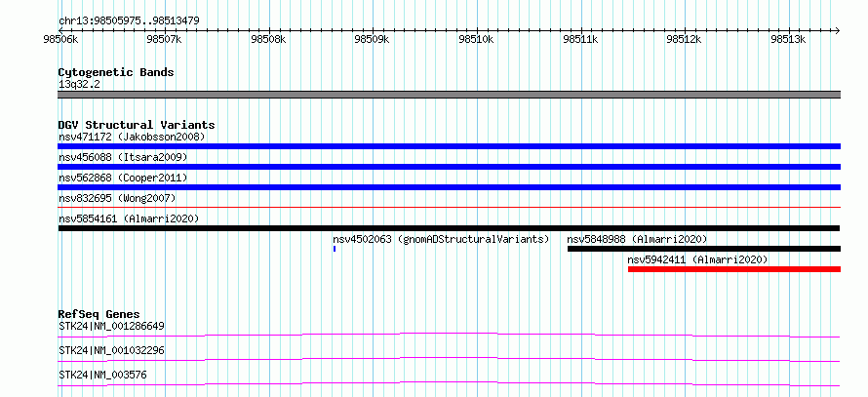Viewport: 868px width, 397px height.
Task: Click the 98511k ruler tick label
Action: click(580, 40)
